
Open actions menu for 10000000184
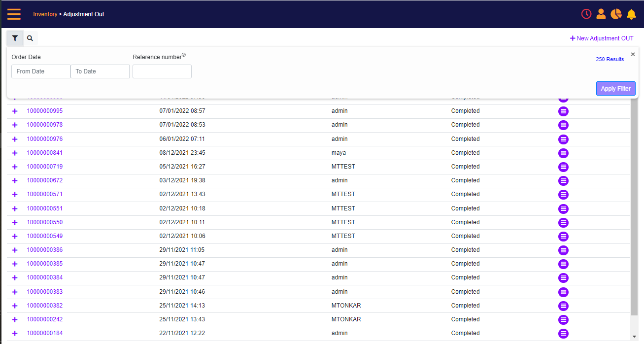(x=564, y=334)
